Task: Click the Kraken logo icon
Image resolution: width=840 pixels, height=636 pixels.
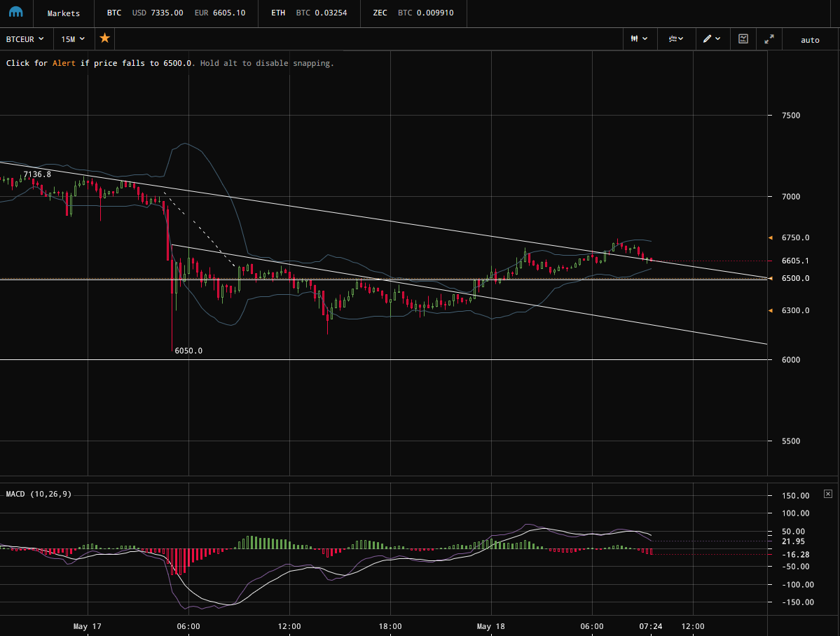Action: click(x=15, y=13)
